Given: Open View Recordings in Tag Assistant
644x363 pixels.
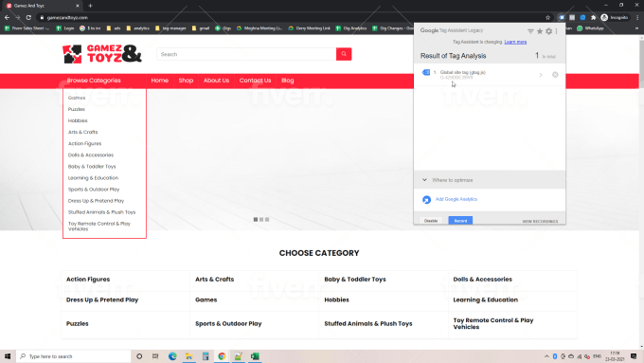Looking at the screenshot, I should click(540, 222).
